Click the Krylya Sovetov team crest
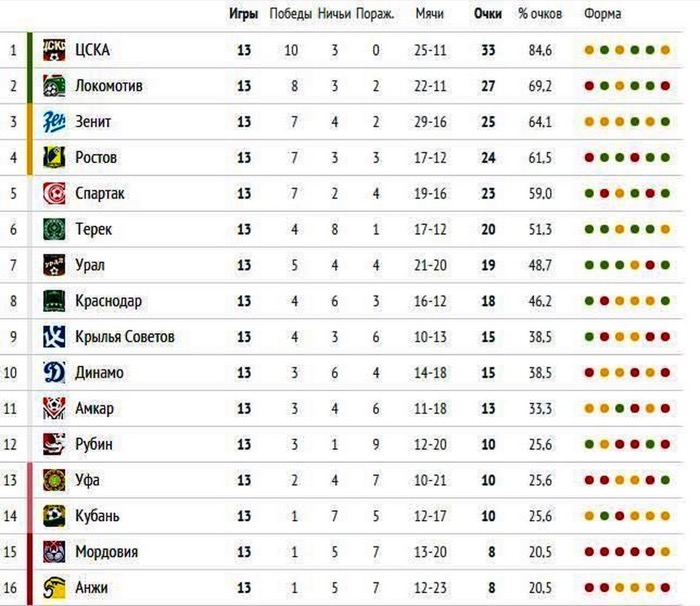This screenshot has width=700, height=606. tap(54, 337)
